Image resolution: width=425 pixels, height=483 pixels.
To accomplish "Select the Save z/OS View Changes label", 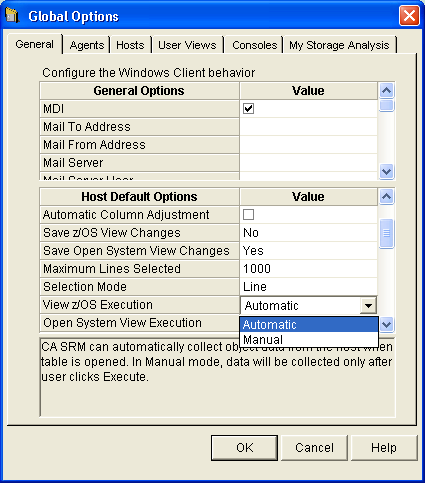I will [x=139, y=233].
